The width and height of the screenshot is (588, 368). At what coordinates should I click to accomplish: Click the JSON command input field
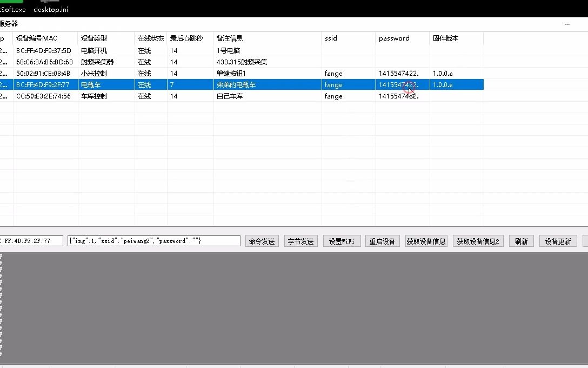[154, 241]
